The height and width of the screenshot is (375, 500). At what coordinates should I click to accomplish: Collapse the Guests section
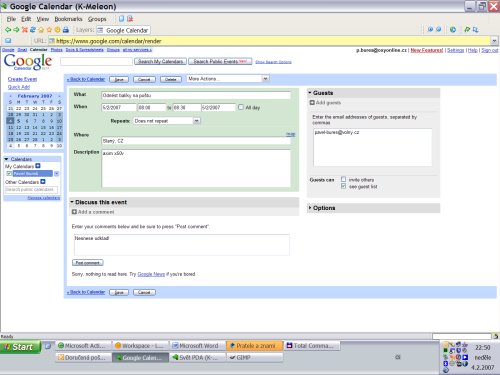pos(310,93)
